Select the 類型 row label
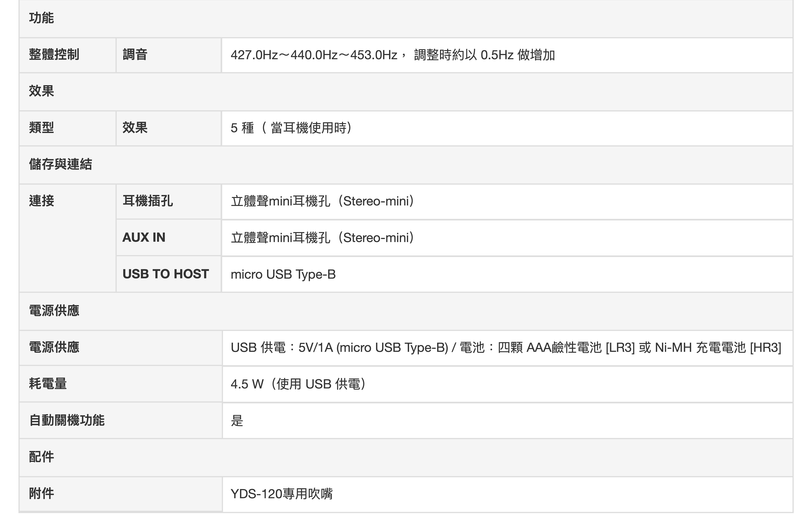Viewport: 812px width, 529px height. coord(41,128)
